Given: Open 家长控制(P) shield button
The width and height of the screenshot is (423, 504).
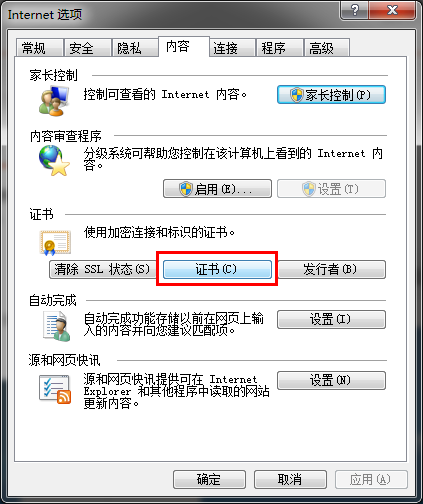Looking at the screenshot, I should pyautogui.click(x=331, y=95).
